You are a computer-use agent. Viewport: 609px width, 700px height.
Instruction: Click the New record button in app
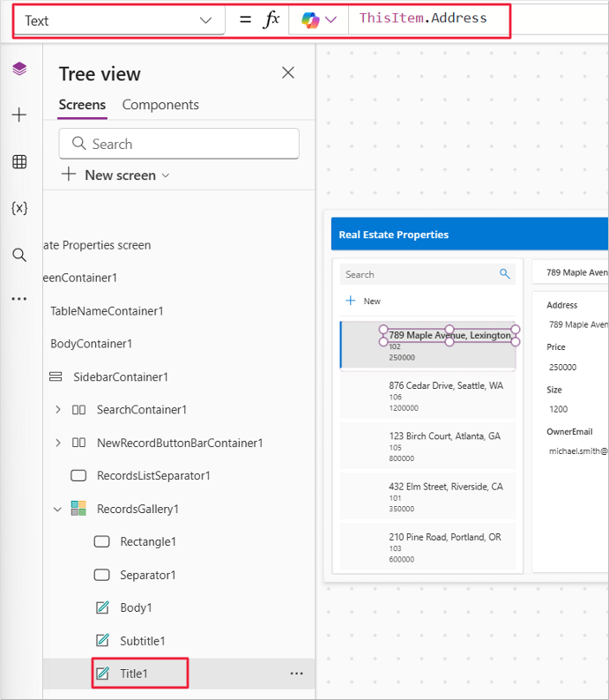point(364,301)
